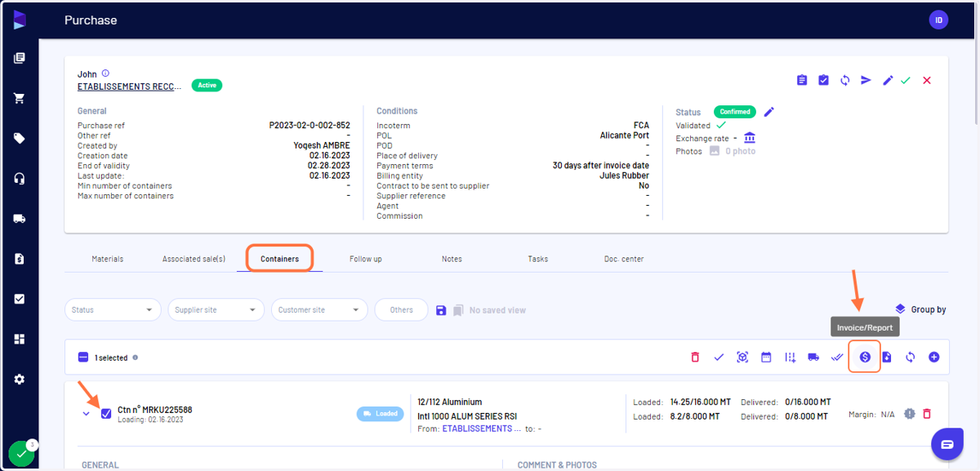Viewport: 980px width, 471px height.
Task: Click the single checkmark in containers toolbar
Action: tap(719, 358)
